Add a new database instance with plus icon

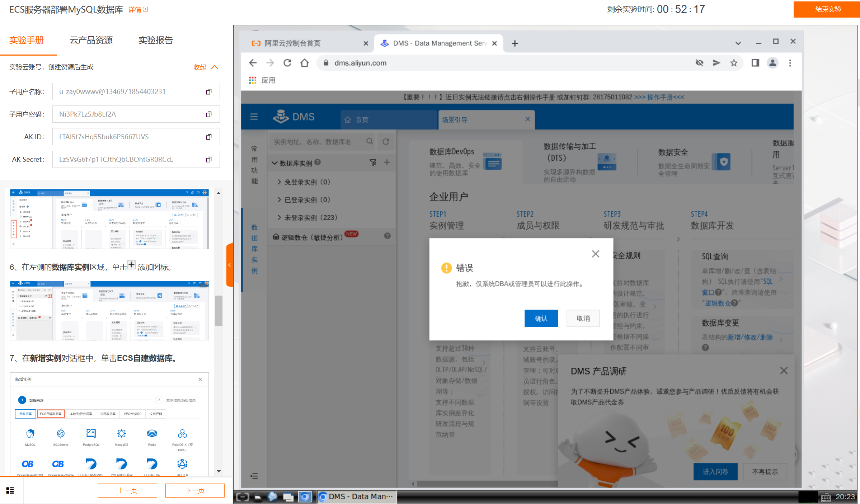(387, 162)
